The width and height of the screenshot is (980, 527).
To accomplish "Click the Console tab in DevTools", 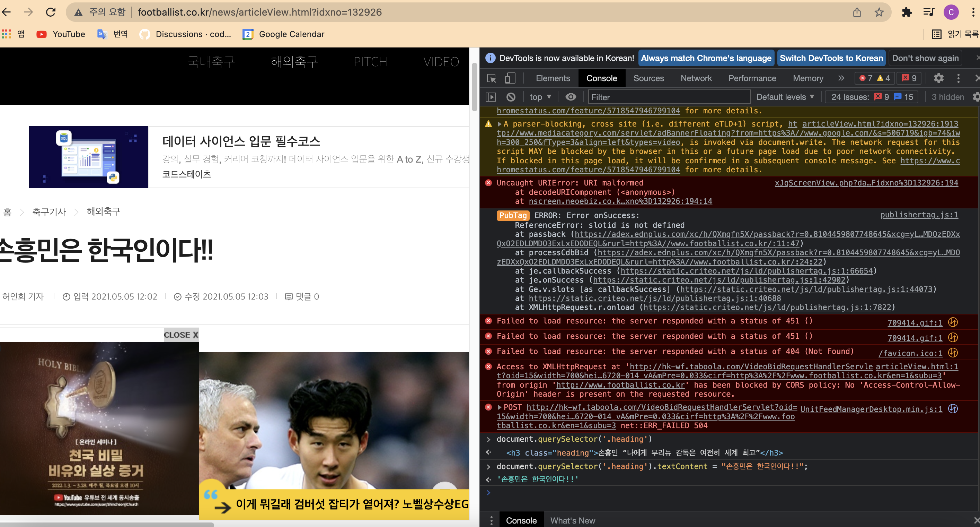I will coord(600,79).
